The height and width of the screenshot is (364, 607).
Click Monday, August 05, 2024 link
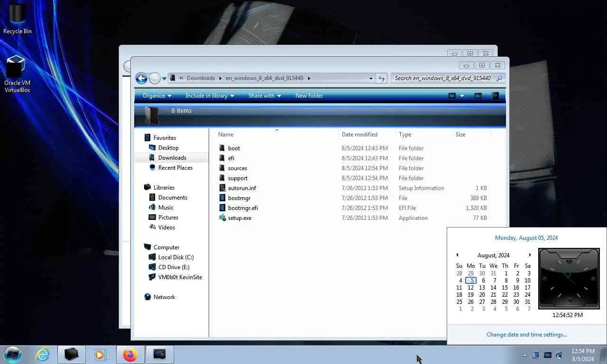(526, 238)
